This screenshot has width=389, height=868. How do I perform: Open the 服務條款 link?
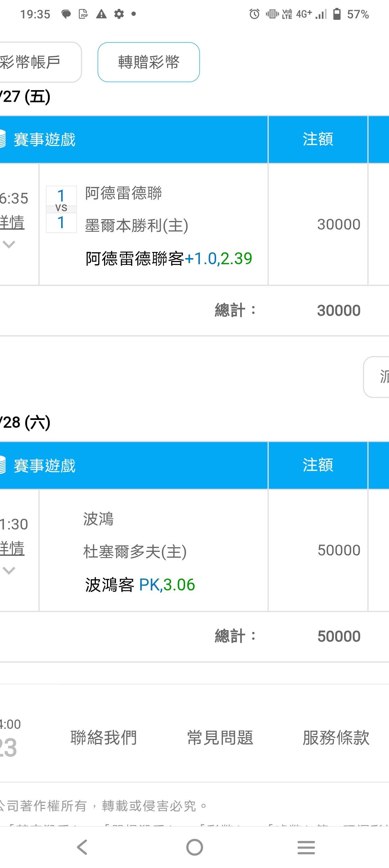[336, 738]
